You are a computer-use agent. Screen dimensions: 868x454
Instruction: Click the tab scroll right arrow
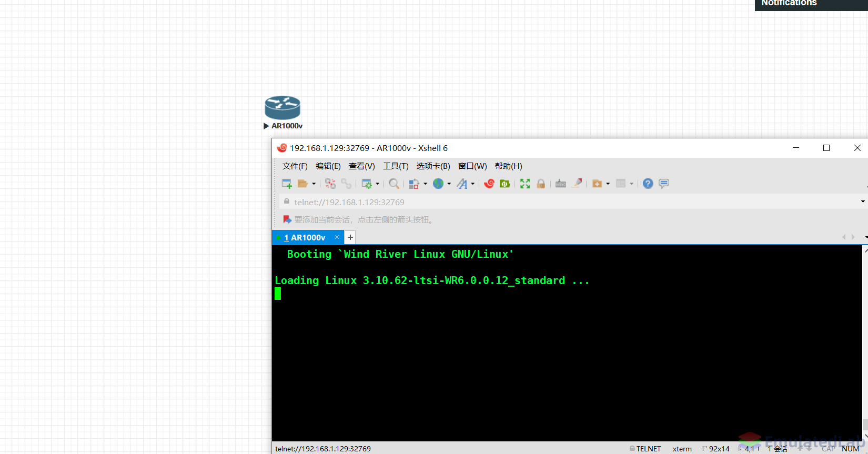click(853, 237)
